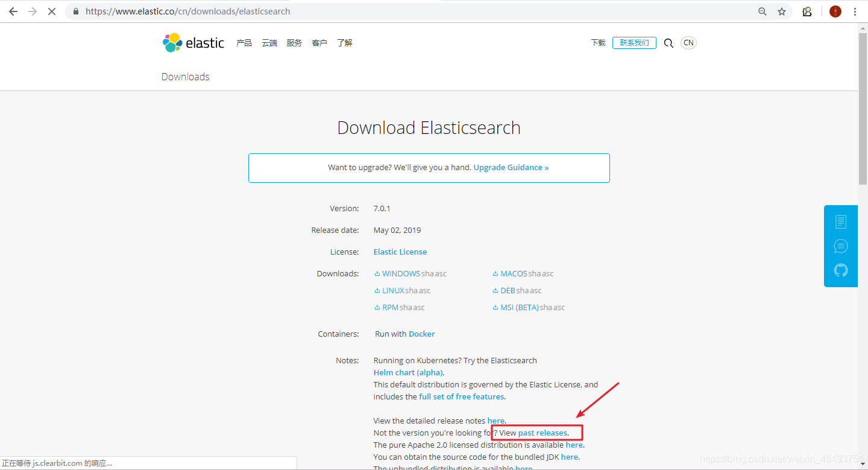Open release notes 'here' link

(496, 421)
